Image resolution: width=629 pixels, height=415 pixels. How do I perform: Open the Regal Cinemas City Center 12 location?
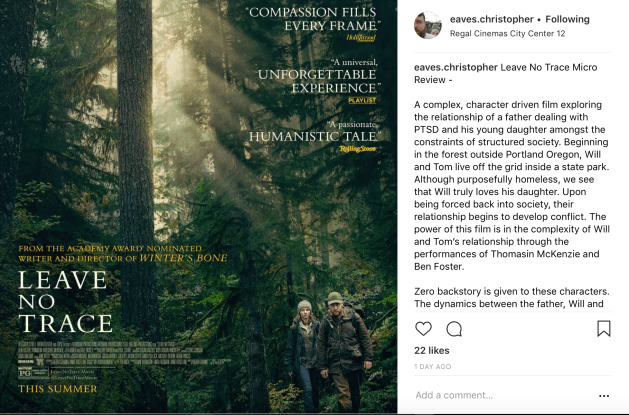point(507,33)
